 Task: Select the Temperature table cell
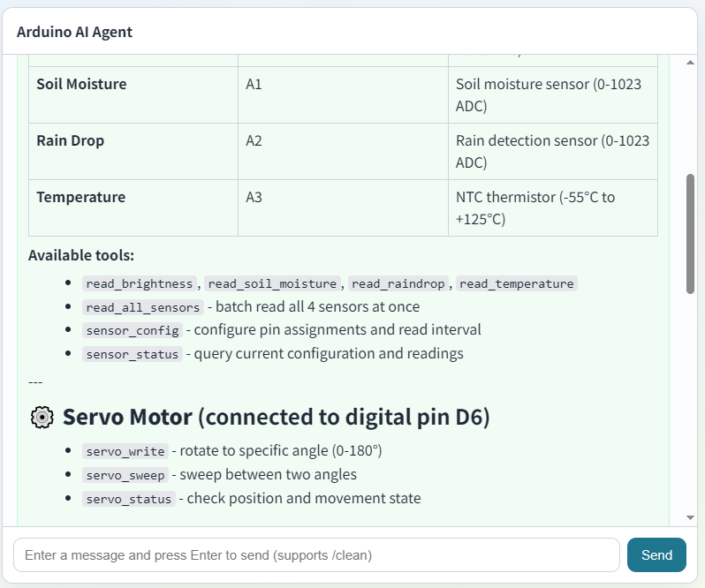[x=133, y=208]
